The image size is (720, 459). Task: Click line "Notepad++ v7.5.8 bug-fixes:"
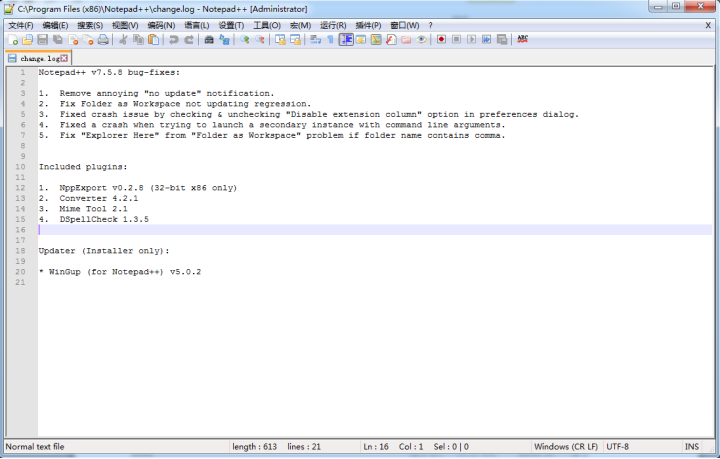[109, 73]
